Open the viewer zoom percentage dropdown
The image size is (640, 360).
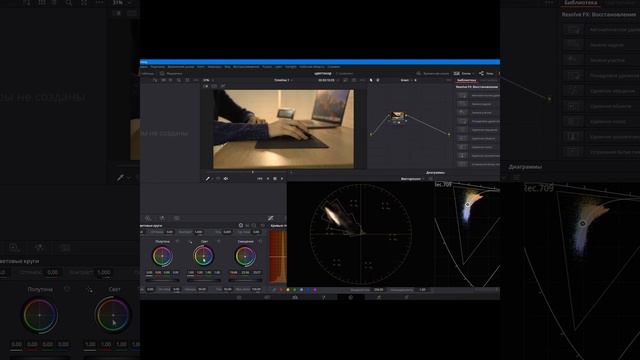click(207, 80)
